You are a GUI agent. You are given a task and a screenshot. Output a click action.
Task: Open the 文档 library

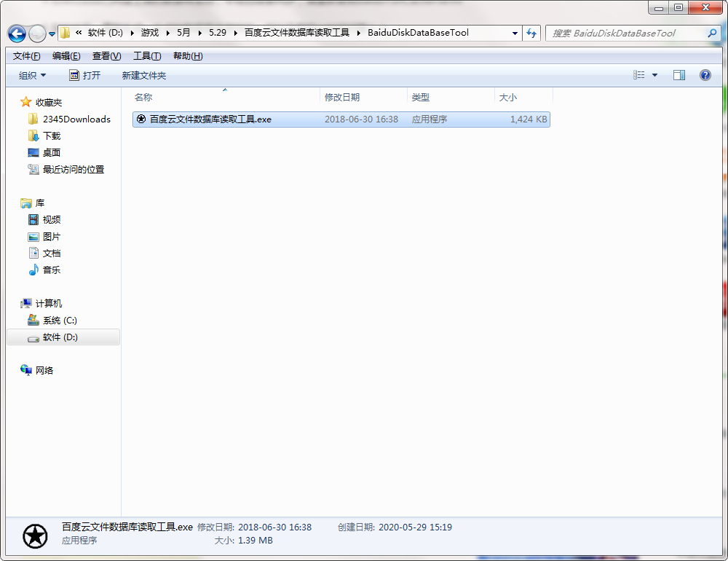[x=52, y=254]
